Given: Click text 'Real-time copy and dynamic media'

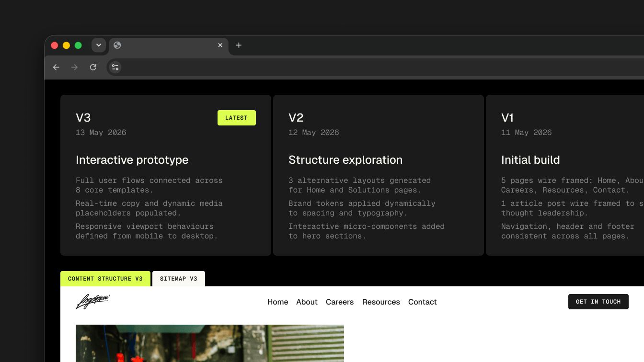Looking at the screenshot, I should click(149, 204).
